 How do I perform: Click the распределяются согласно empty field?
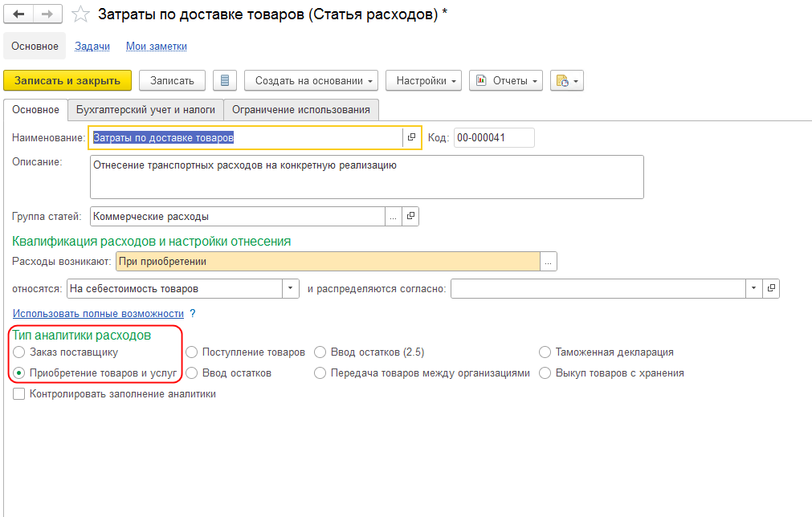[598, 288]
